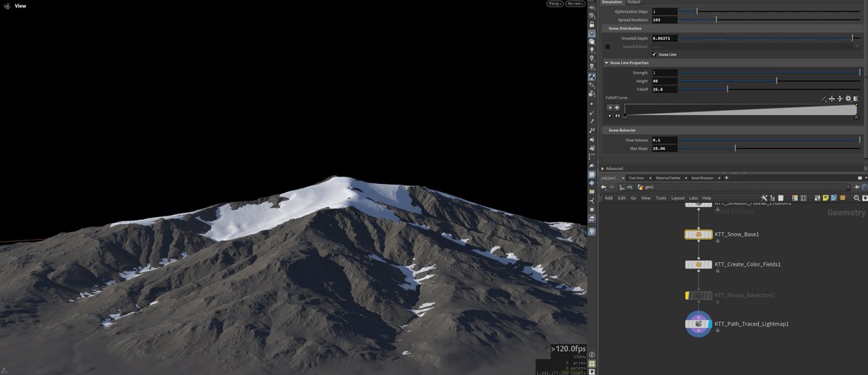This screenshot has height=375, width=868.
Task: Open the Layout menu in network editor
Action: click(678, 198)
